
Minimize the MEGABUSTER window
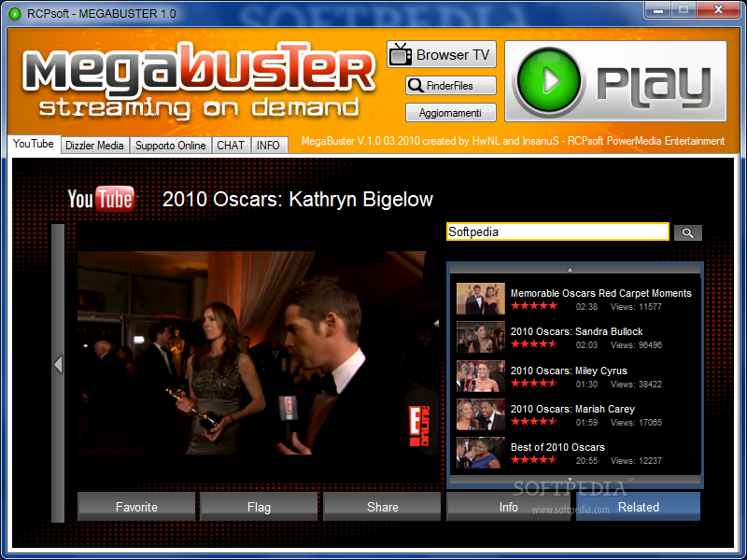pyautogui.click(x=659, y=10)
